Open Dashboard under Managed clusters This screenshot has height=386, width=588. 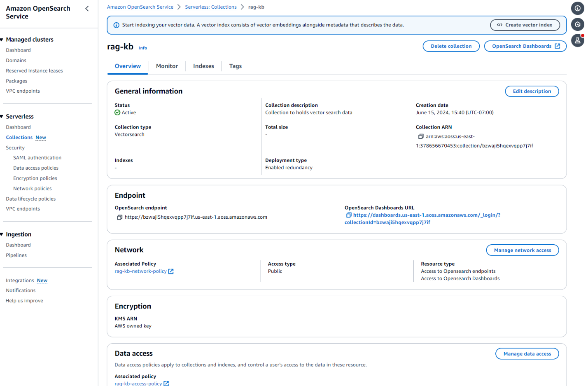point(18,50)
